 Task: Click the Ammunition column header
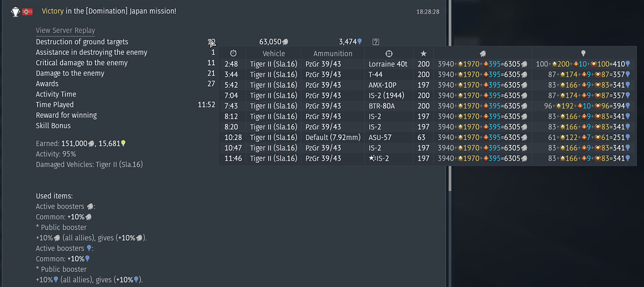click(333, 53)
